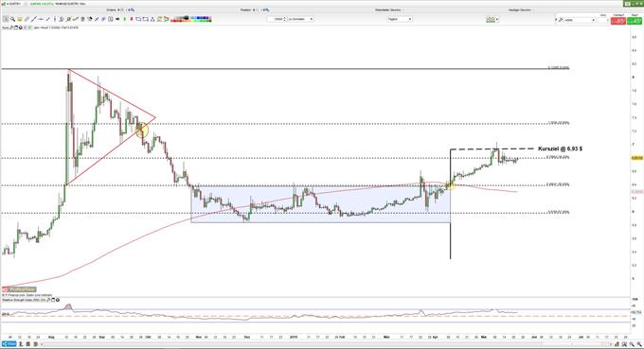Click the highlighted current price axis label
This screenshot has height=349, width=644.
637,158
